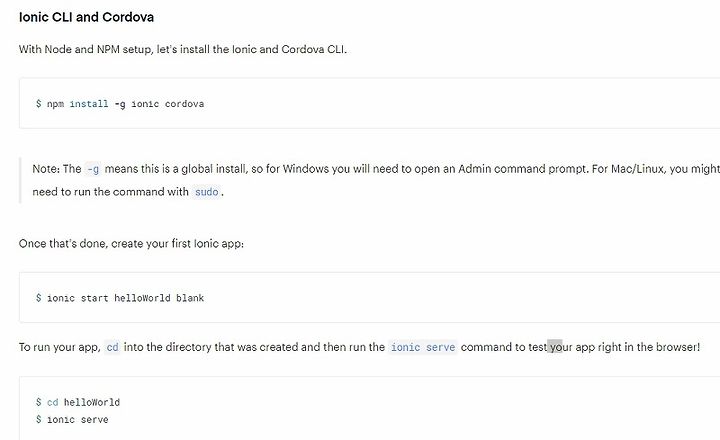
Task: Click the final "ionic serve" command line
Action: [72, 419]
